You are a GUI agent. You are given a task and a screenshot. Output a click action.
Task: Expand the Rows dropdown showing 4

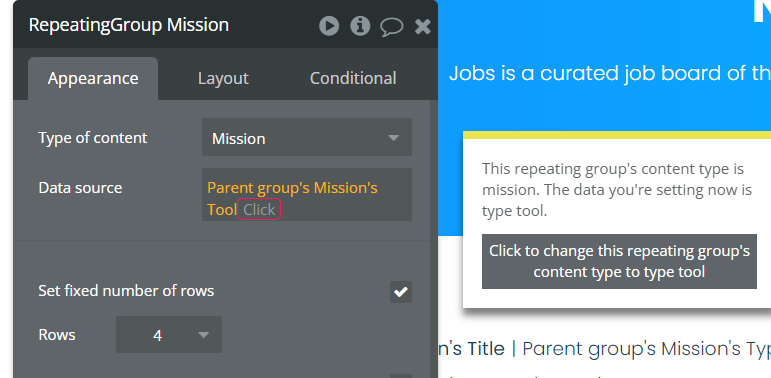[169, 335]
